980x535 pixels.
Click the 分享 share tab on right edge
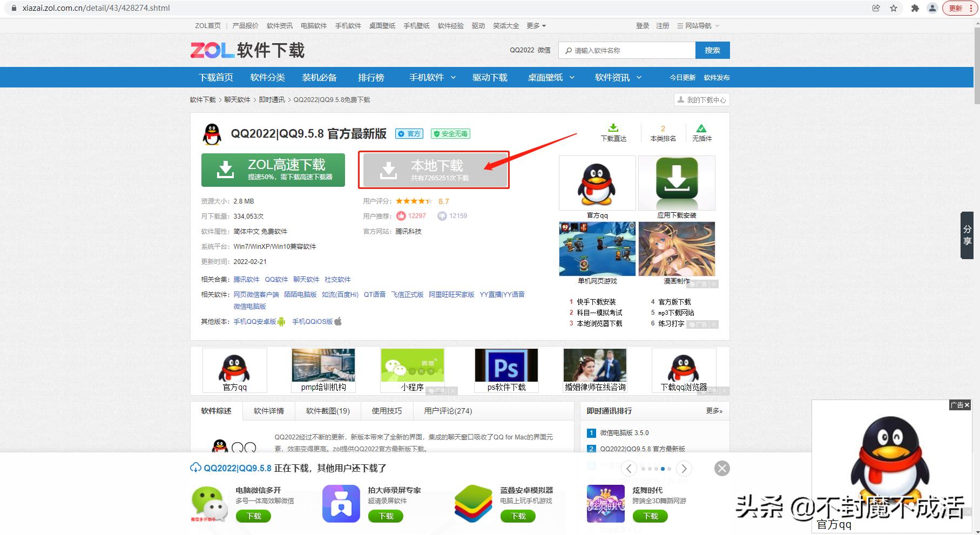point(968,233)
